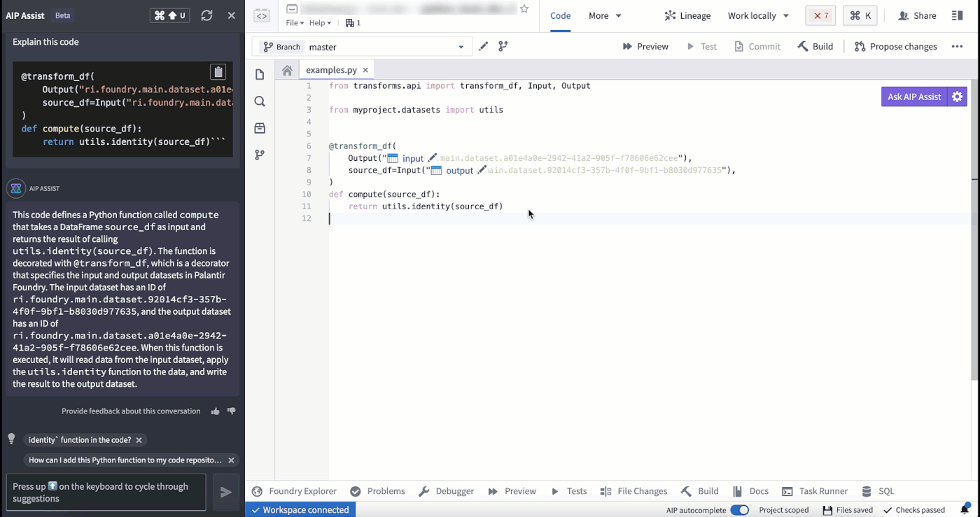Open the File menu
This screenshot has width=980, height=517.
point(295,23)
